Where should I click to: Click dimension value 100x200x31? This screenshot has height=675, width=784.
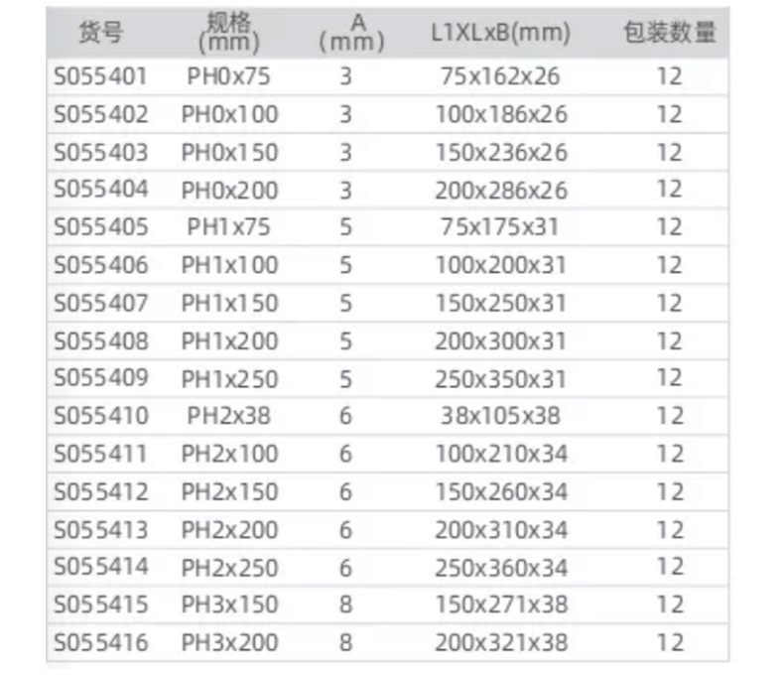500,265
